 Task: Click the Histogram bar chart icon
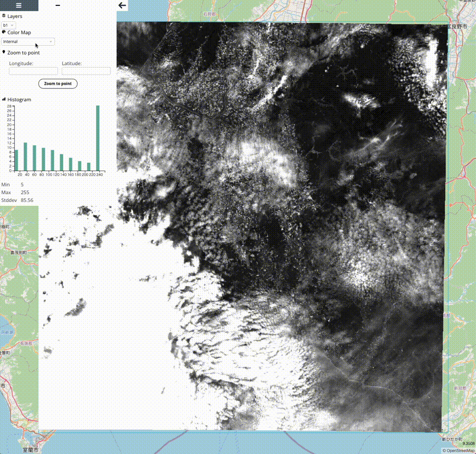coord(3,99)
